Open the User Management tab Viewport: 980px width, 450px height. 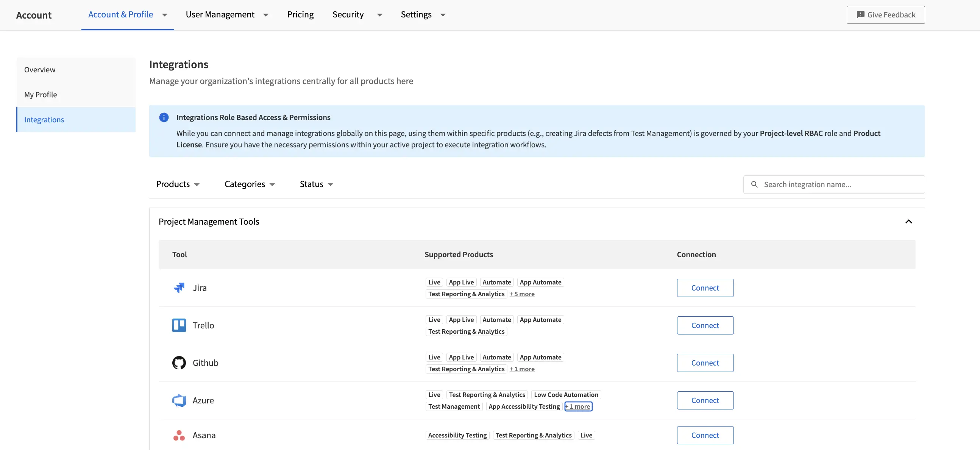click(220, 14)
